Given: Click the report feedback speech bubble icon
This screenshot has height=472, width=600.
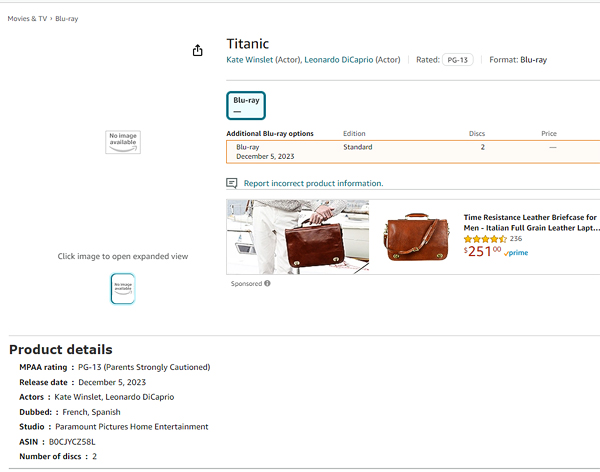Looking at the screenshot, I should coord(232,183).
